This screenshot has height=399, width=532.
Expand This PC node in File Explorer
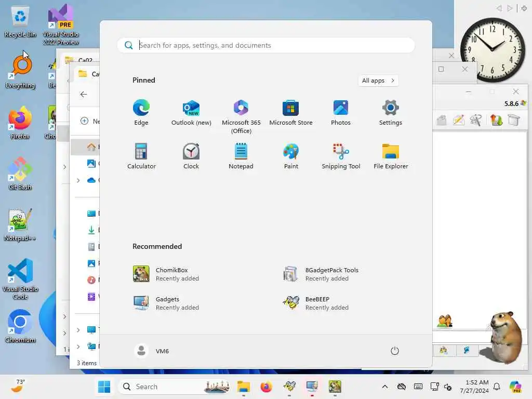pyautogui.click(x=78, y=330)
